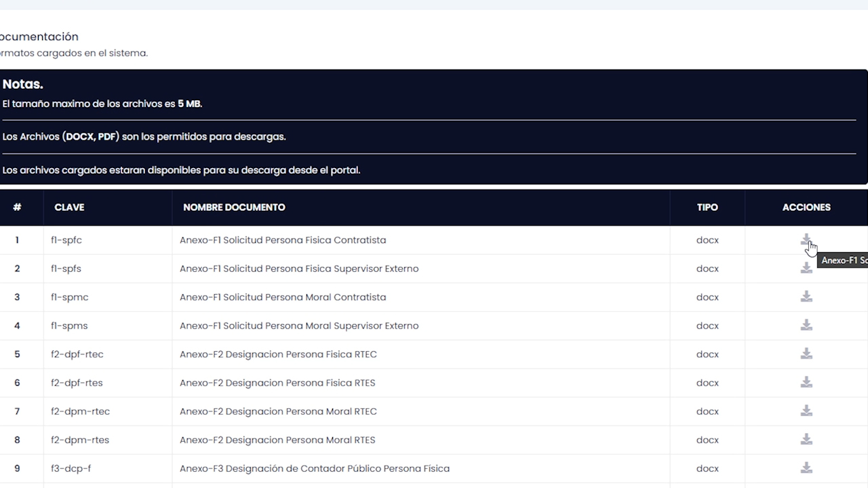Select the f1-spfc key cell
The height and width of the screenshot is (488, 868).
tap(66, 240)
